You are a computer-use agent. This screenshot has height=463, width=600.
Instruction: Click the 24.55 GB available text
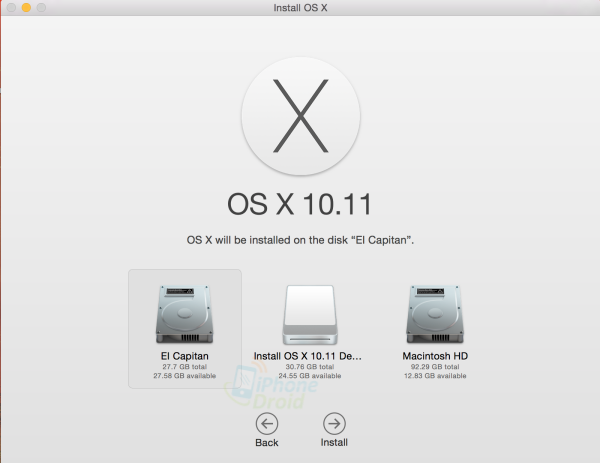tap(310, 376)
